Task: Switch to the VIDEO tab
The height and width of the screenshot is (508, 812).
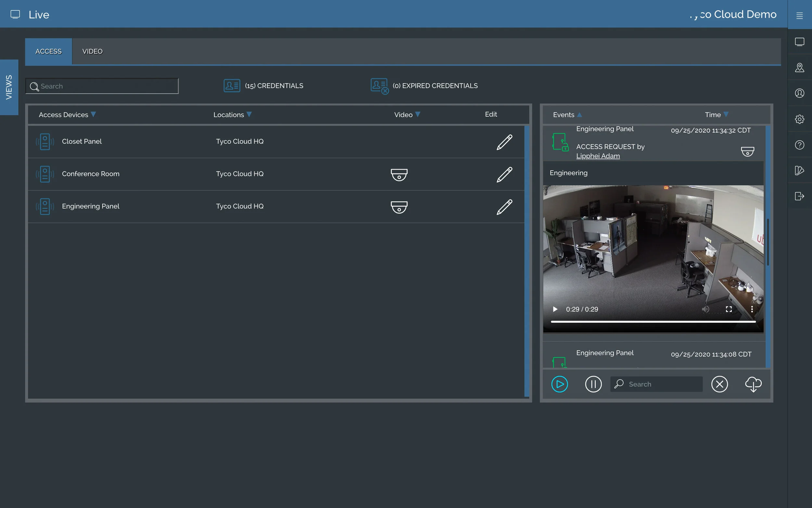Action: coord(92,51)
